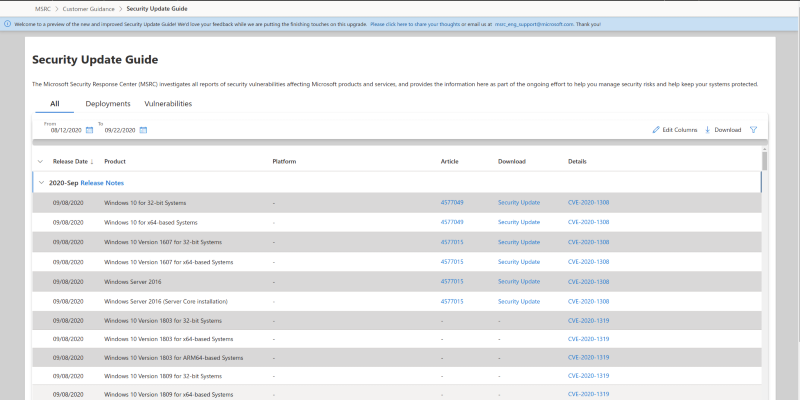
Task: Click the Product column header
Action: [115, 162]
